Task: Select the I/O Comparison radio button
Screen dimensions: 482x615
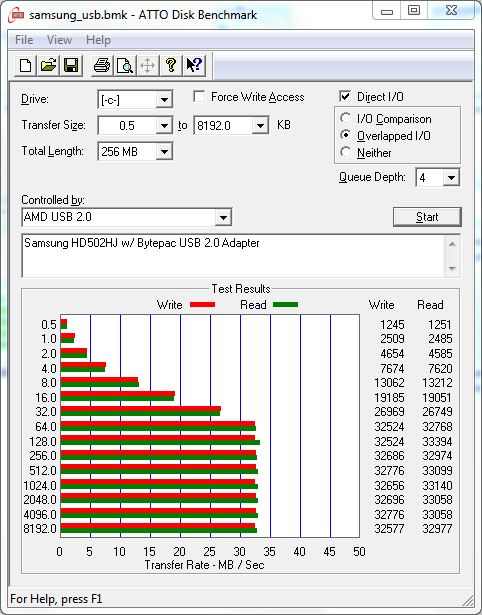Action: pyautogui.click(x=346, y=118)
